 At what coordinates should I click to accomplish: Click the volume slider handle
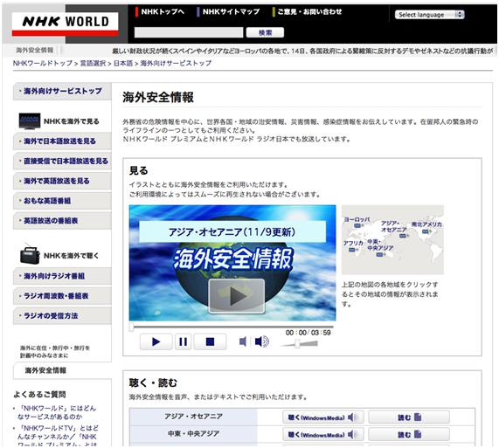click(297, 343)
